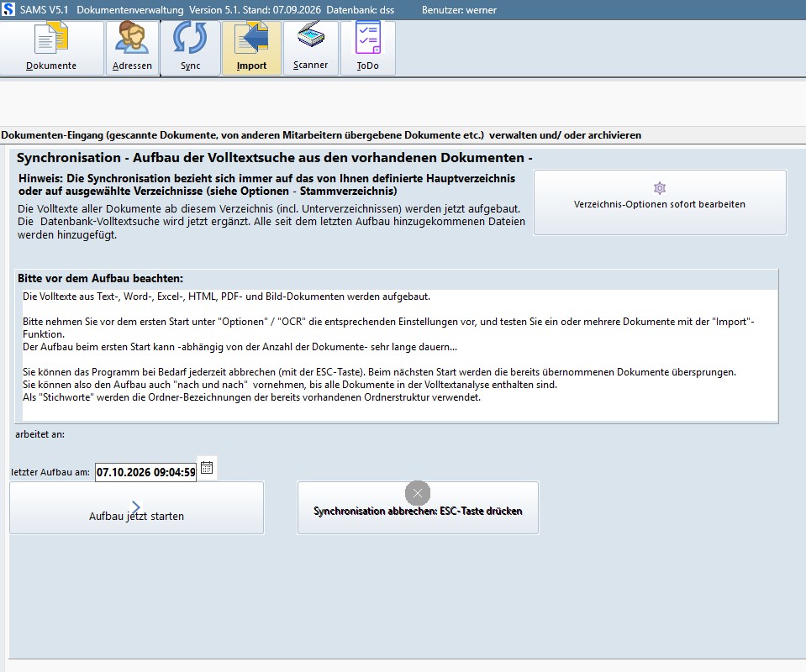806x672 pixels.
Task: Open the Dokumente module
Action: click(x=51, y=48)
